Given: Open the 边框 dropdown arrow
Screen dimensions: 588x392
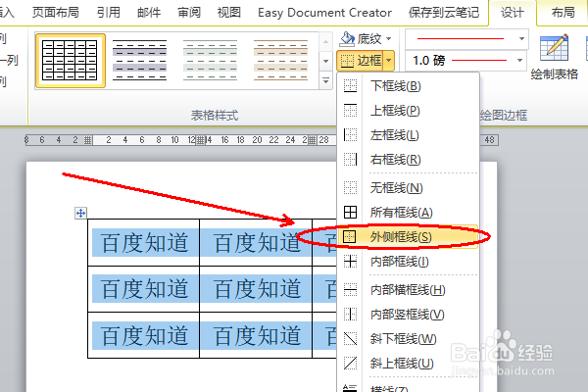Looking at the screenshot, I should 389,61.
